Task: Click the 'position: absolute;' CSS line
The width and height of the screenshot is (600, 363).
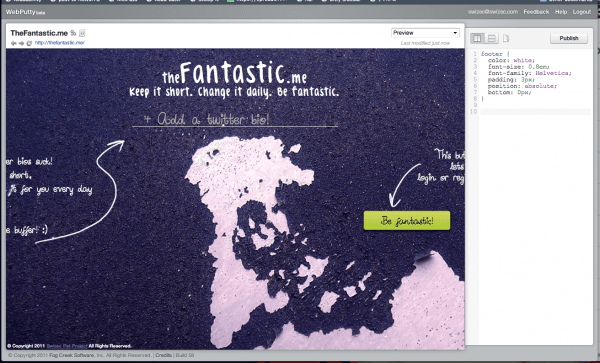Action: 522,86
